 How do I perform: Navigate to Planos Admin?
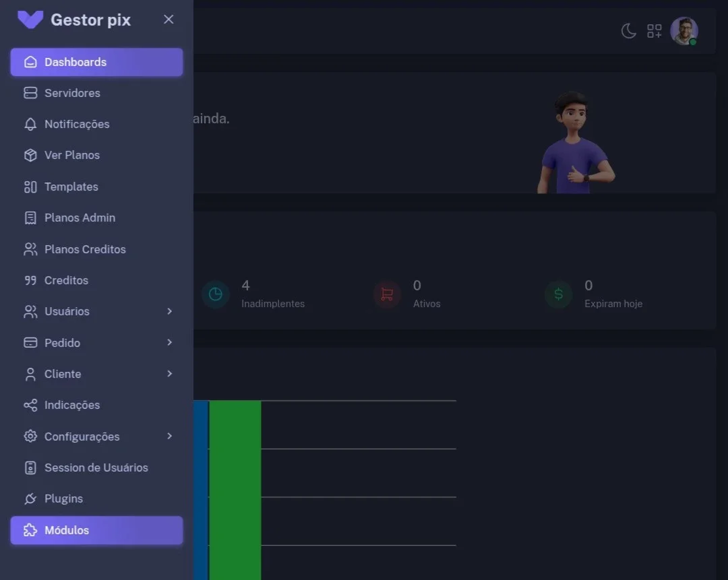click(x=96, y=218)
